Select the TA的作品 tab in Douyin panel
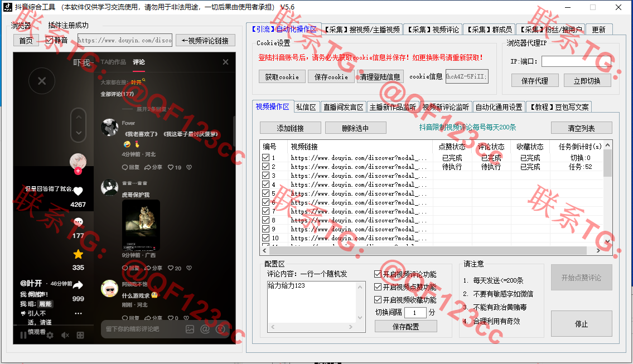The height and width of the screenshot is (364, 633). (113, 62)
